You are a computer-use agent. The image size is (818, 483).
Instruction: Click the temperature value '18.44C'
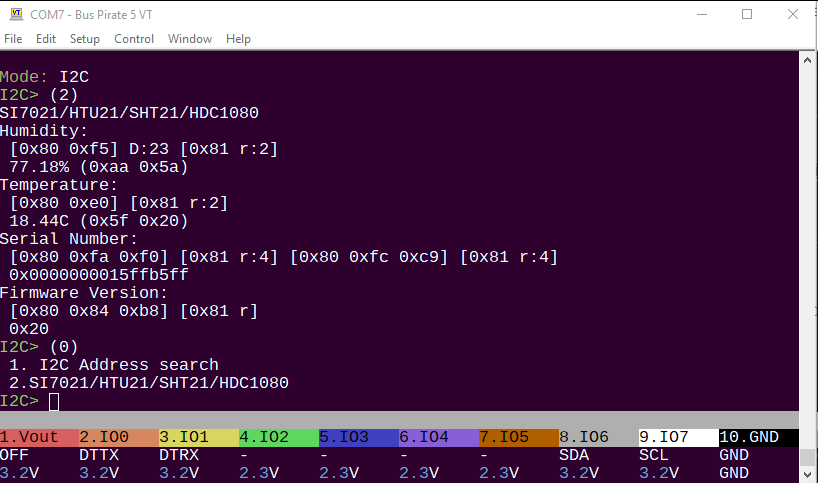point(39,221)
